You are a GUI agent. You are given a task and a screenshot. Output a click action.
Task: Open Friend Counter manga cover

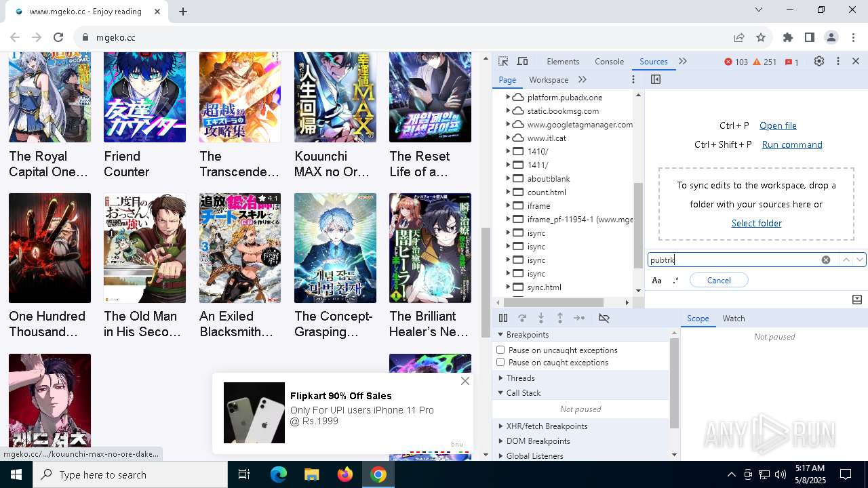coord(144,97)
